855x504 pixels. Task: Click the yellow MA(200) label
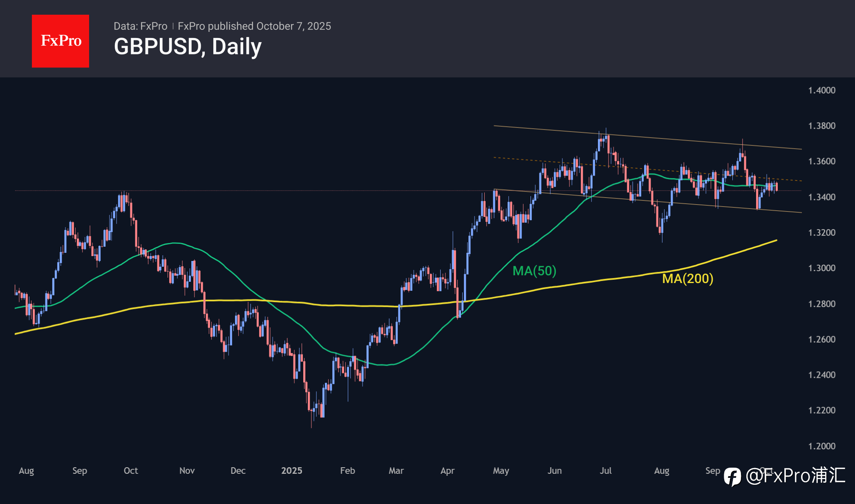[x=687, y=279]
